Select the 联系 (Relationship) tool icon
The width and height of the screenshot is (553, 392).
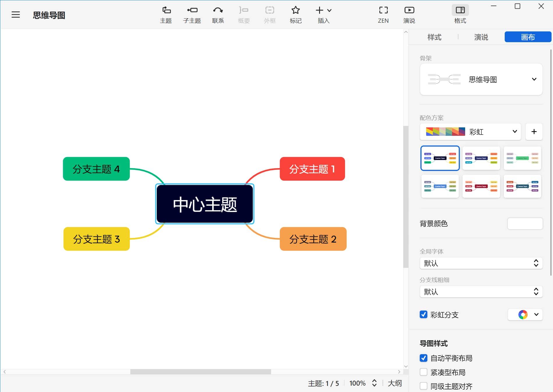point(218,14)
